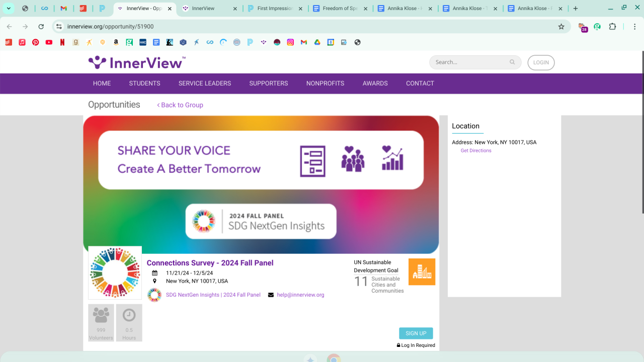Open the Todoist bookmark in the bookmarks bar

(9, 42)
